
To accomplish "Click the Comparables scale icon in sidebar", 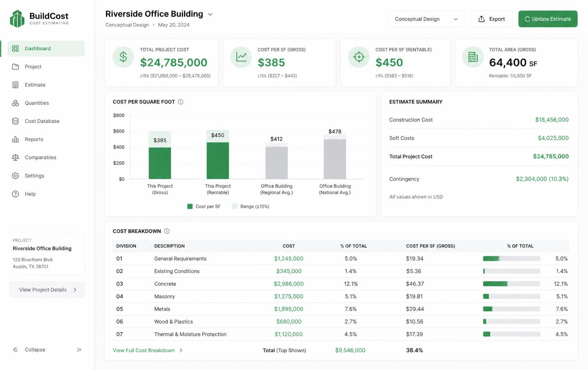I will pos(15,157).
